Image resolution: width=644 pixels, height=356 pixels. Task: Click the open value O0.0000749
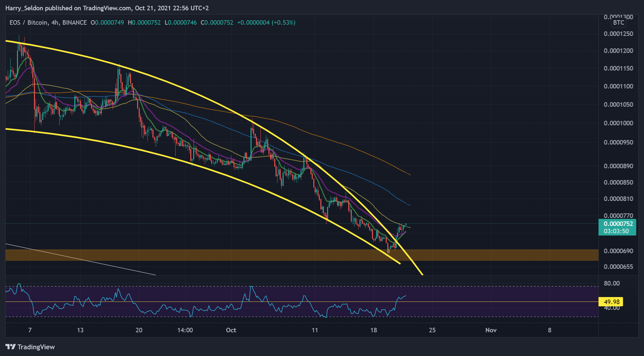[107, 22]
